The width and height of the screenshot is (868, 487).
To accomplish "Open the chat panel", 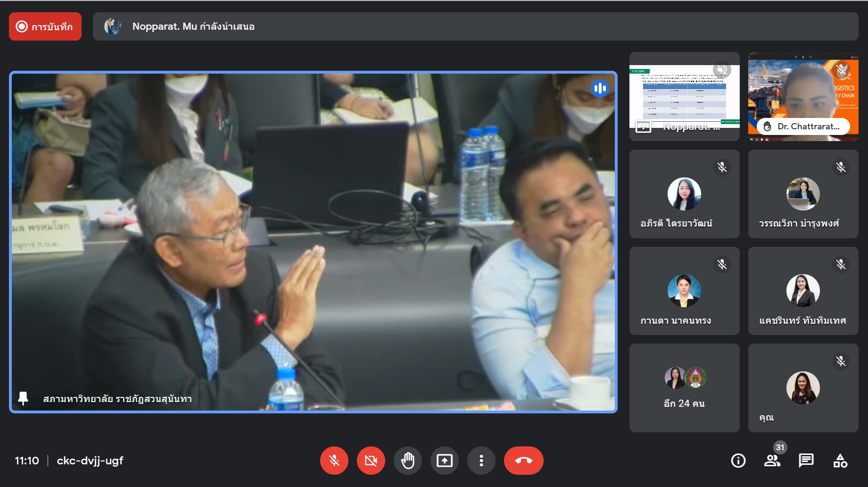I will point(806,461).
